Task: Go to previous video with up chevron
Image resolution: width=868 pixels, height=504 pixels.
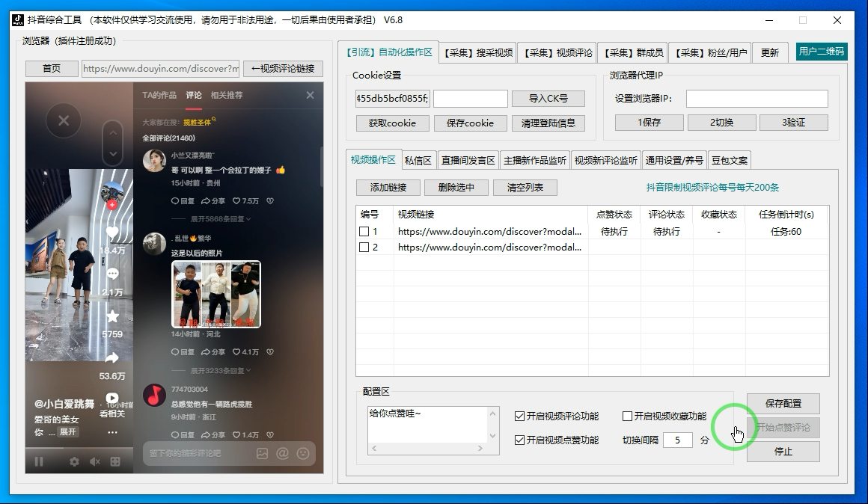Action: (x=113, y=133)
